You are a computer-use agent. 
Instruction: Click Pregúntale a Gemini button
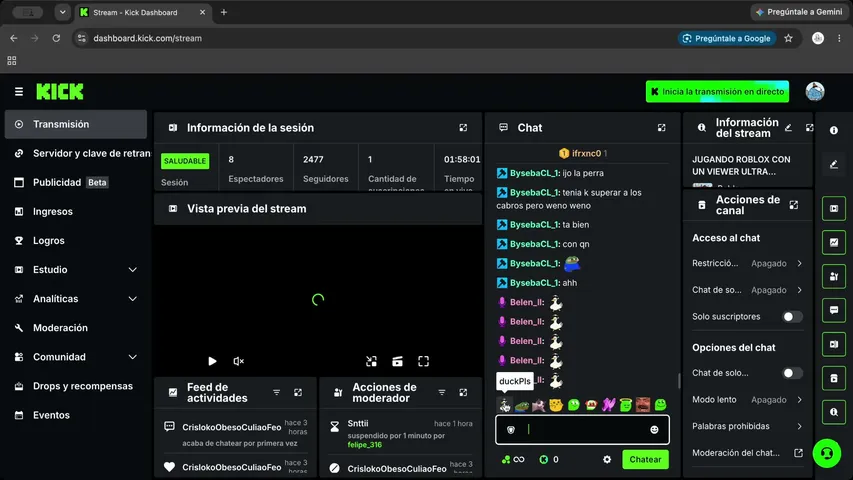(799, 12)
